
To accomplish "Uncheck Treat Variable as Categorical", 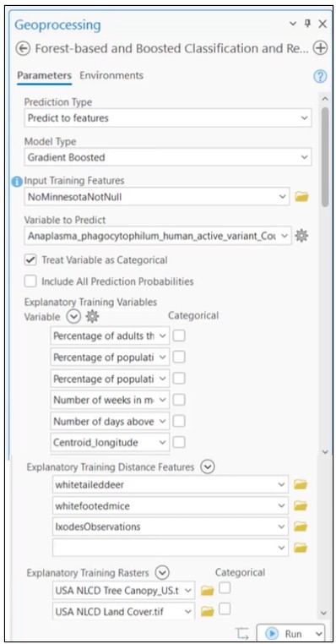I will coord(30,260).
